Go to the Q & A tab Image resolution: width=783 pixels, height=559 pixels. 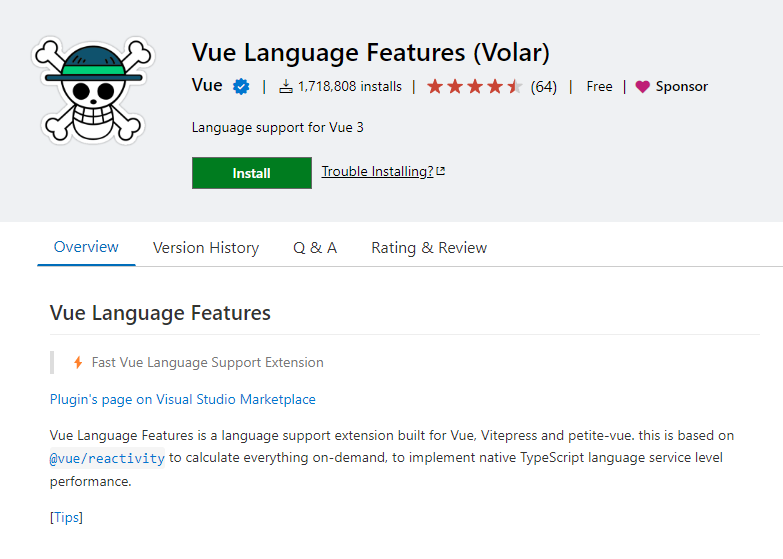coord(315,248)
